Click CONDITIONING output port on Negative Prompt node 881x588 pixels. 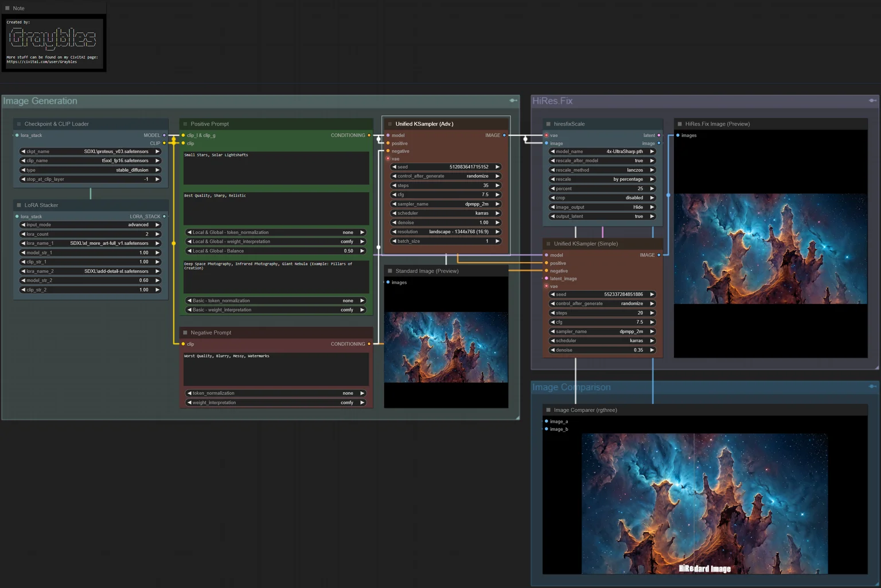click(x=369, y=344)
